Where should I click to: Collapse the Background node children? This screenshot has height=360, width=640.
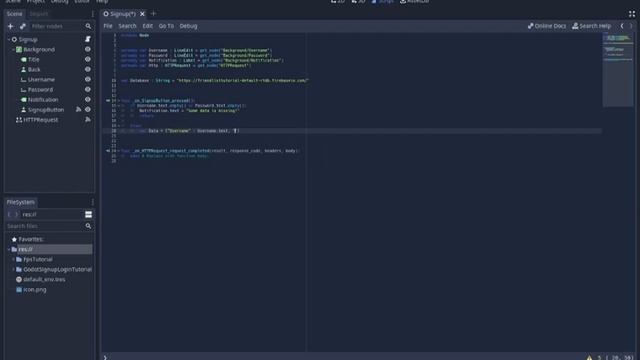click(13, 49)
